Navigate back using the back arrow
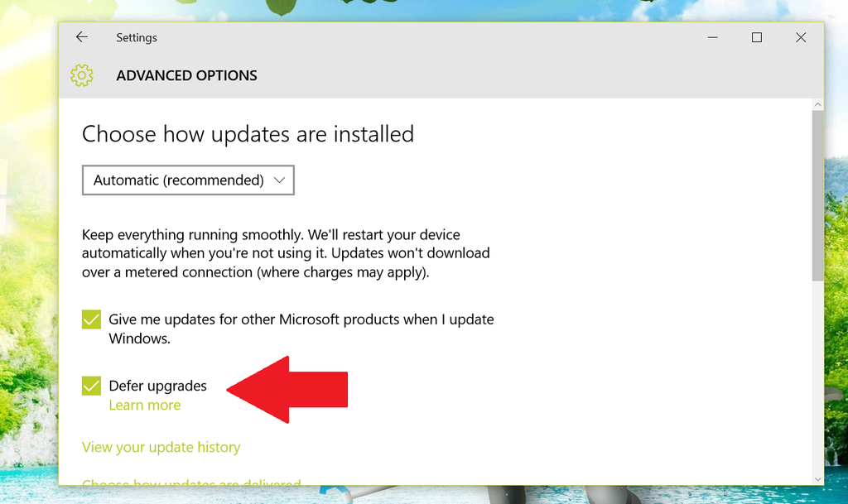 80,37
